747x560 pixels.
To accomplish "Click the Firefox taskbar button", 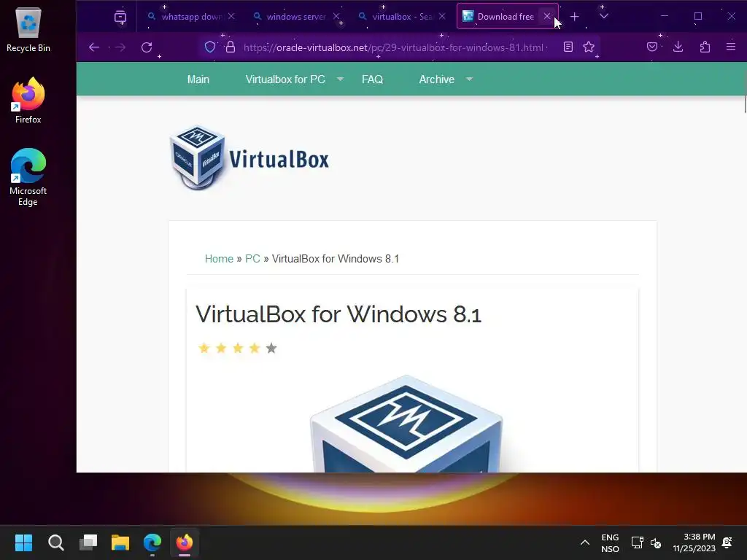I will coord(185,542).
